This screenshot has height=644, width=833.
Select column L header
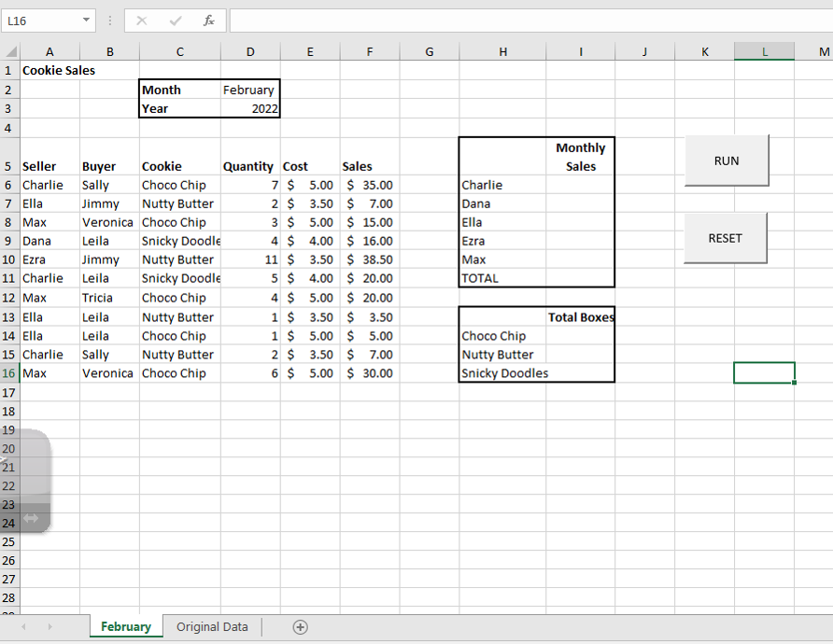(765, 51)
